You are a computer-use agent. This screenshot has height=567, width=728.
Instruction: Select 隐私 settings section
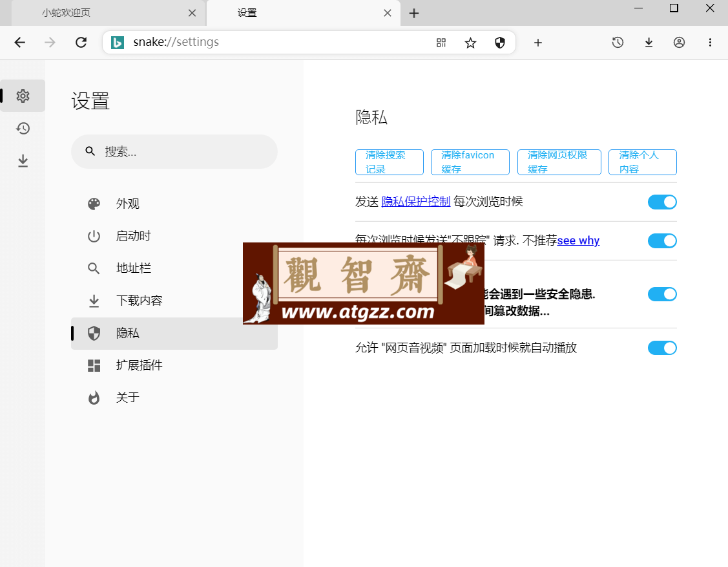[x=174, y=333]
